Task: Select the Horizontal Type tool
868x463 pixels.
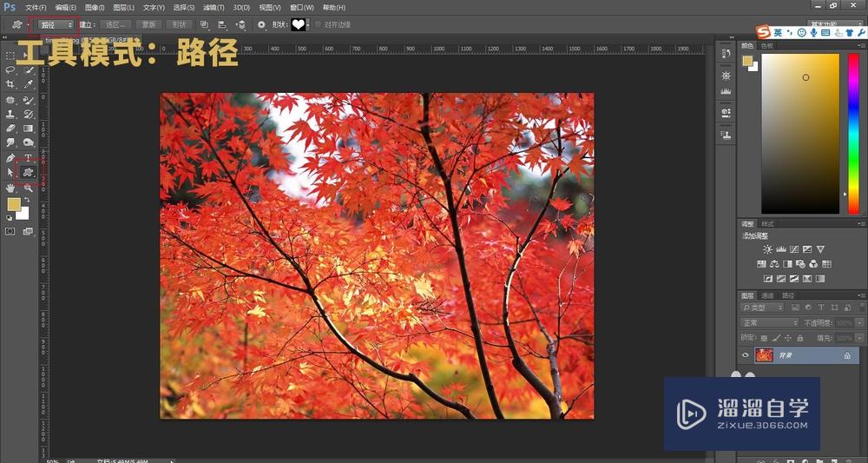Action: [29, 158]
